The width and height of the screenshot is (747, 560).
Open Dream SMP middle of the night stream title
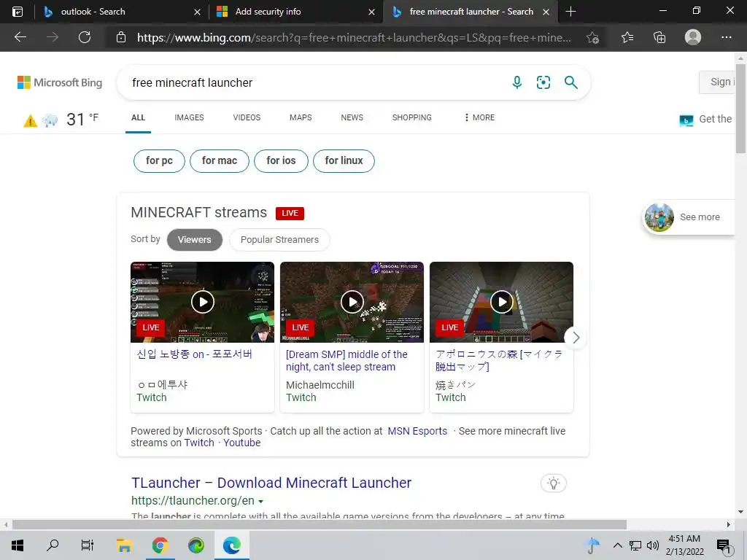click(x=347, y=360)
